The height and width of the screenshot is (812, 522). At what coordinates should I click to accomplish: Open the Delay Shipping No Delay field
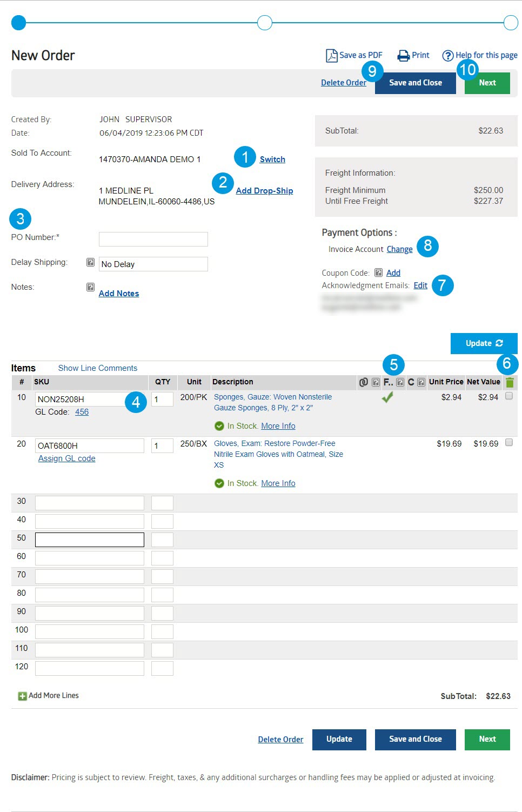(153, 264)
